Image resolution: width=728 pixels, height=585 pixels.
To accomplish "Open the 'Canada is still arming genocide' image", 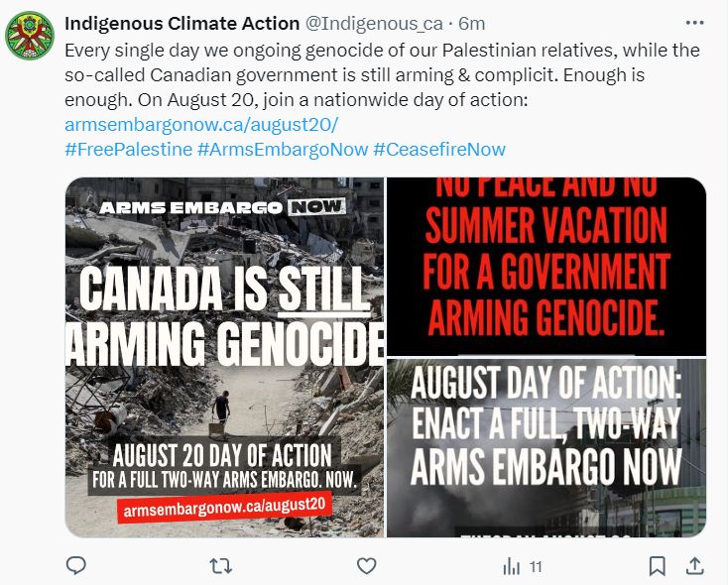I will coord(224,357).
